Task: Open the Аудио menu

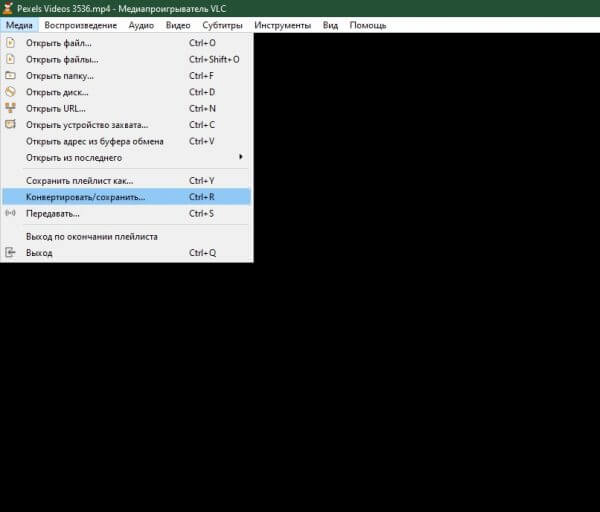Action: click(x=141, y=25)
